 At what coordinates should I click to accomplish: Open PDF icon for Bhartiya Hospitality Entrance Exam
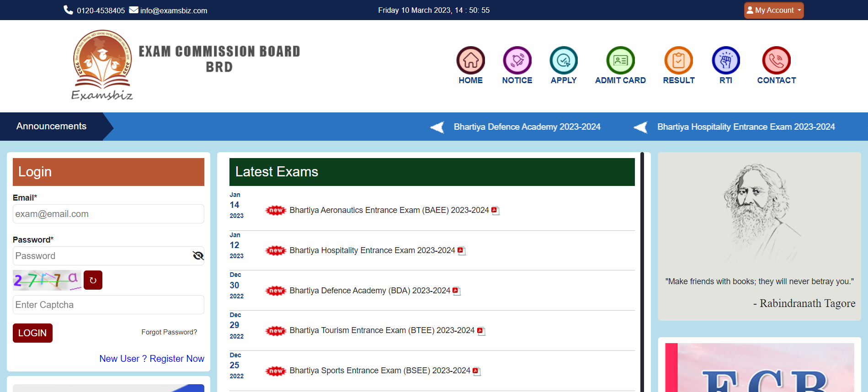point(461,251)
